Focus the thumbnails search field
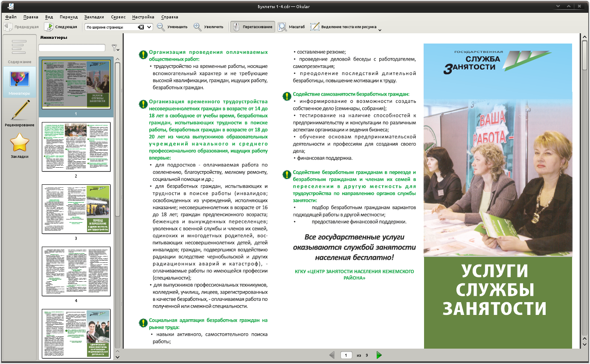Screen dimensions: 590x364 pyautogui.click(x=72, y=48)
